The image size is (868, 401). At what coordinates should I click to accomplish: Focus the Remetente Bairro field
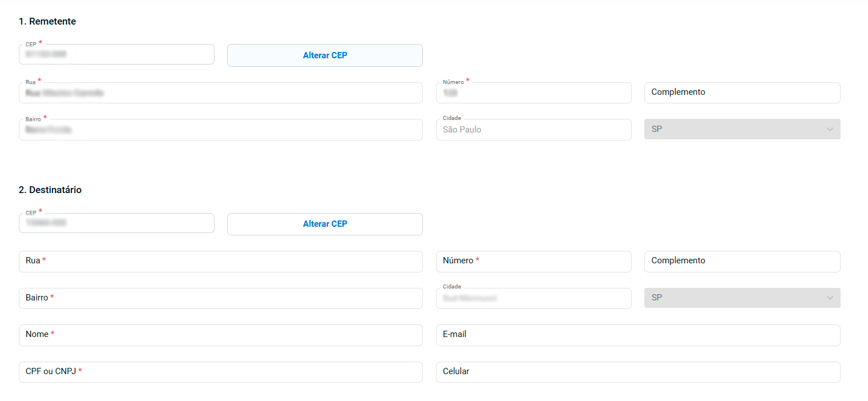[x=220, y=130]
